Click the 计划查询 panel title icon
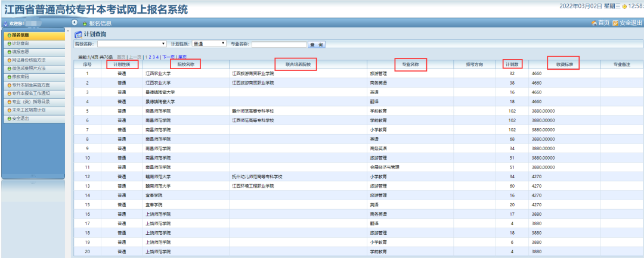This screenshot has width=644, height=258. pyautogui.click(x=78, y=35)
